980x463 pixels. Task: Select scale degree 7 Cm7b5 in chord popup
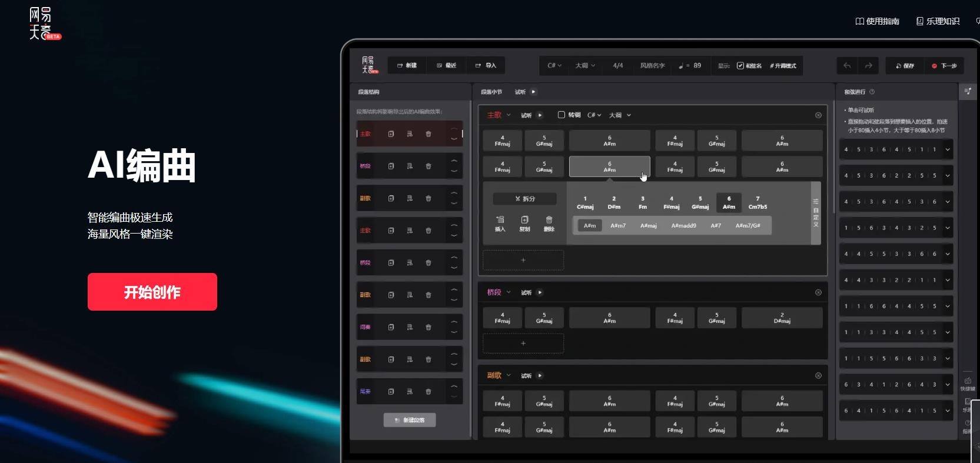pyautogui.click(x=758, y=202)
